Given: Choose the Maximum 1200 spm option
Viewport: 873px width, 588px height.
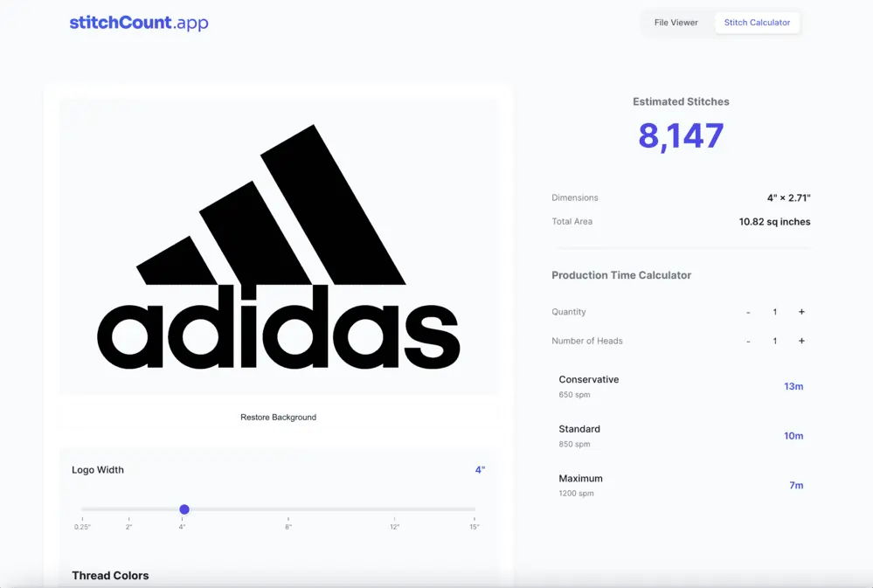Looking at the screenshot, I should [681, 485].
